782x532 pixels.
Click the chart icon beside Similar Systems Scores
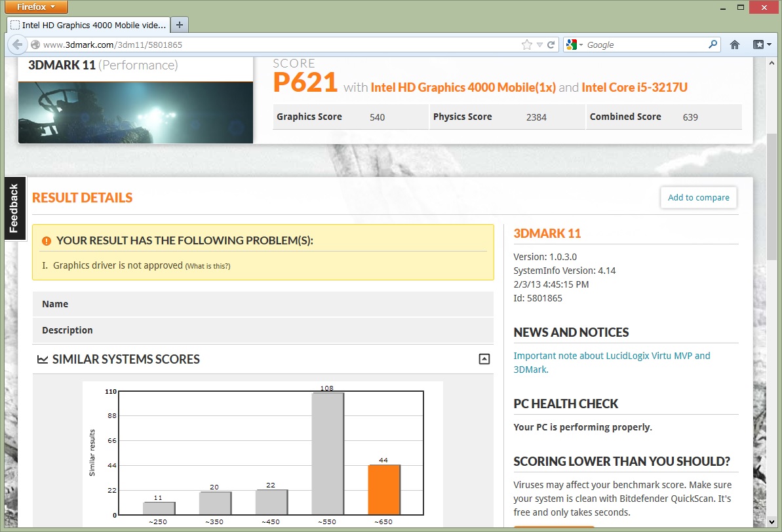tap(43, 360)
